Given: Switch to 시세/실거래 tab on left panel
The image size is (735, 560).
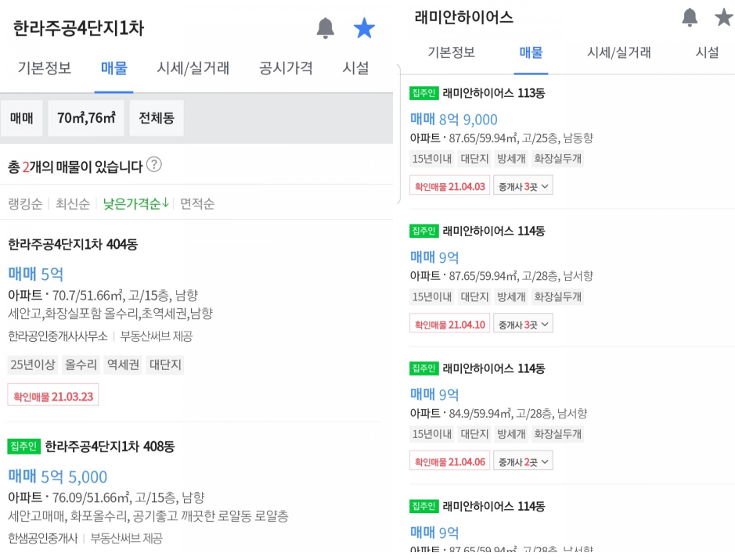Looking at the screenshot, I should [x=193, y=68].
